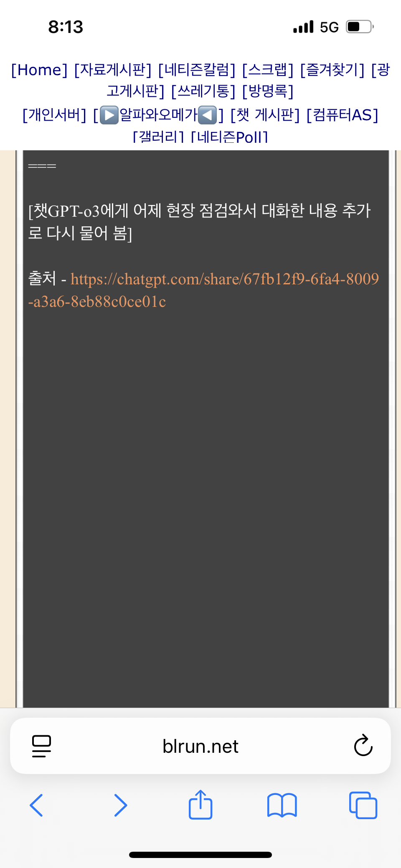Open the 자료게시판 board
This screenshot has height=868, width=401.
tap(113, 70)
